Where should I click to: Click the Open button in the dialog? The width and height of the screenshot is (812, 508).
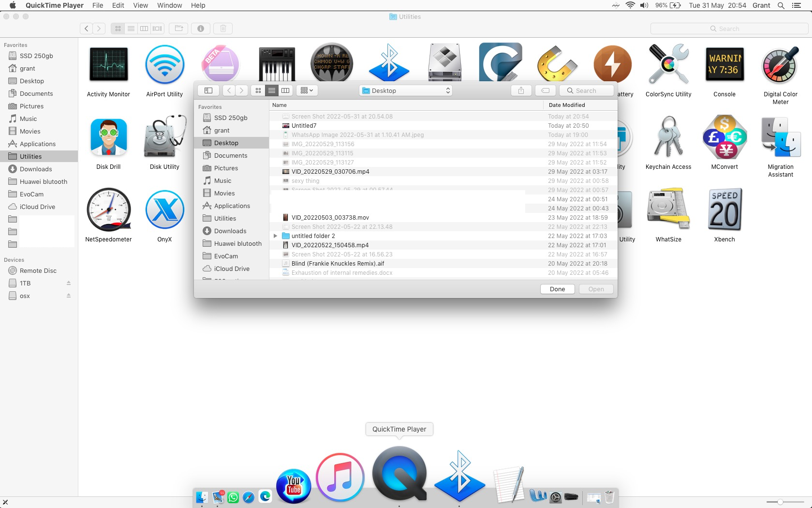point(596,289)
